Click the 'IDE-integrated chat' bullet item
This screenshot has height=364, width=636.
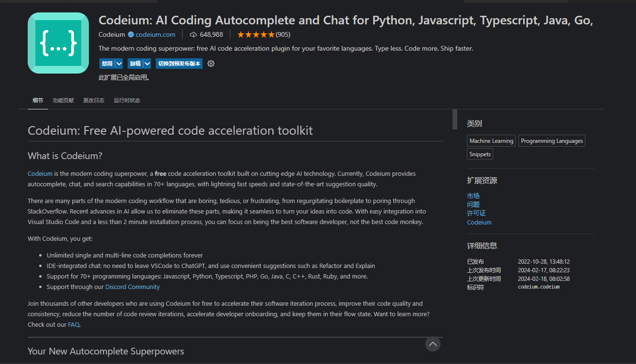(211, 266)
